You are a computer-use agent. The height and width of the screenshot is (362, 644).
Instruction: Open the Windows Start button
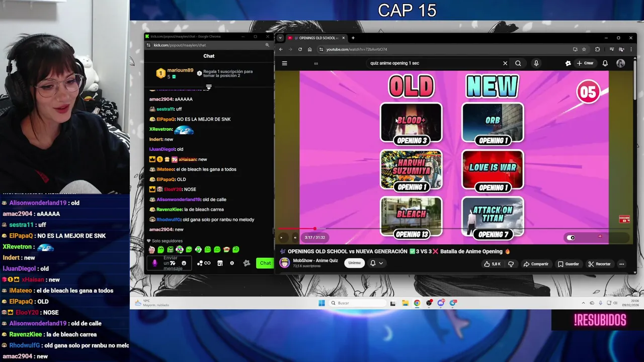(x=321, y=303)
